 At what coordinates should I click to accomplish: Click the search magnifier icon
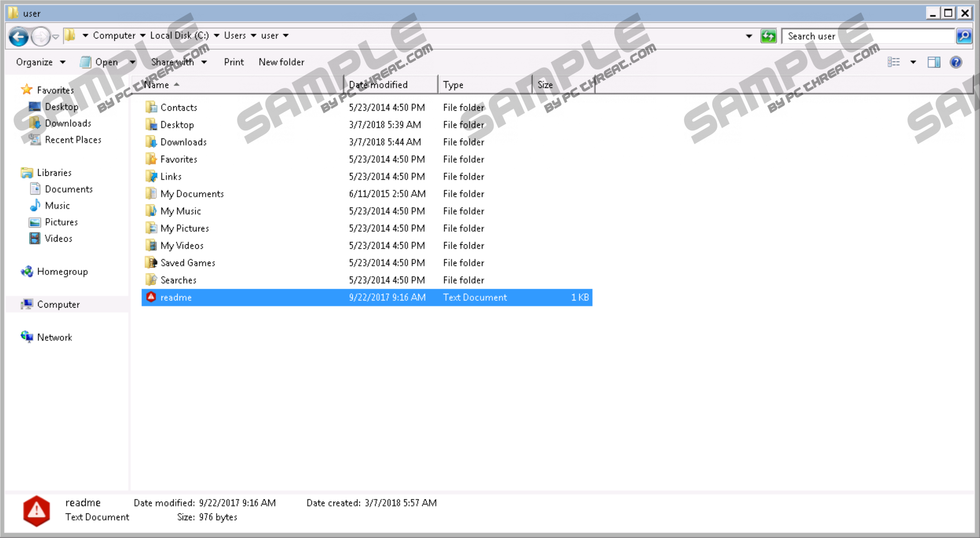point(963,36)
